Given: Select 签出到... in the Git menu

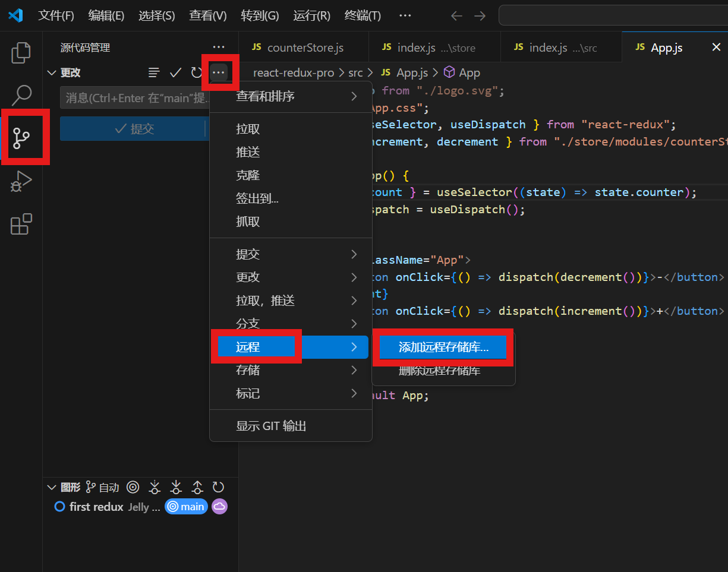Looking at the screenshot, I should coord(291,199).
